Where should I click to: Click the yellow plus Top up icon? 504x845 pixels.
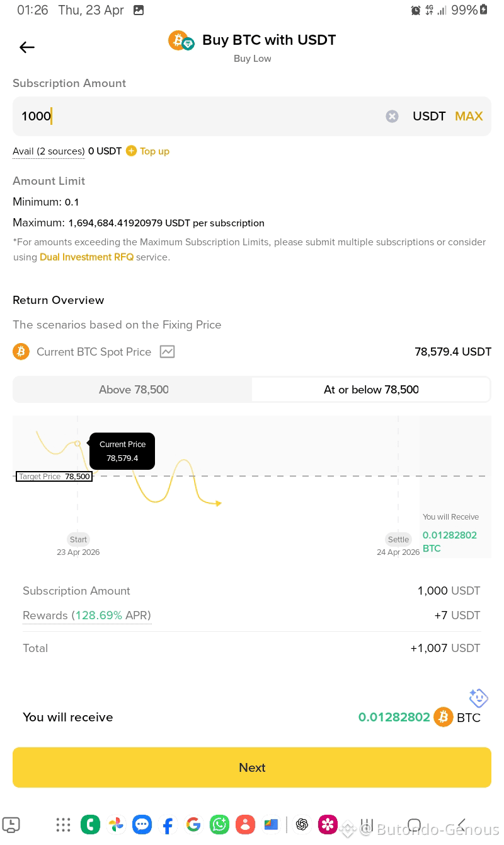point(131,151)
